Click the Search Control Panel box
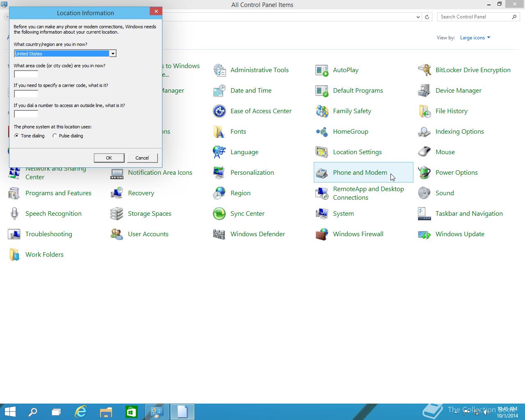Viewport: 525px width, 420px height. point(474,17)
